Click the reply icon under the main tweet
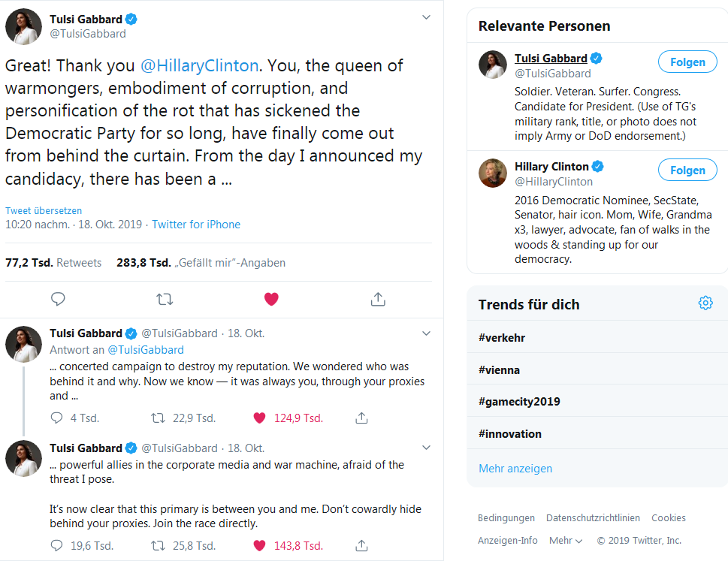Screen dimensions: 728x561 pyautogui.click(x=58, y=299)
